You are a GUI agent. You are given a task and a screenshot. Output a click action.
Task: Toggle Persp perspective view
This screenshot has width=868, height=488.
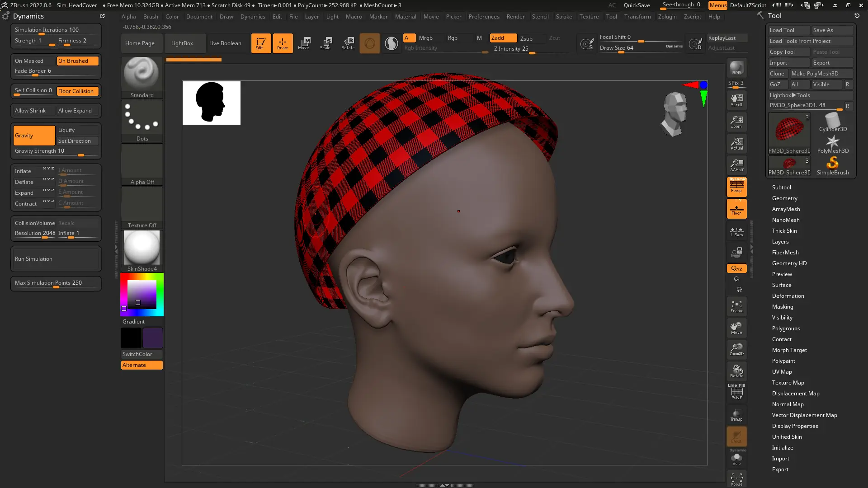[x=736, y=187]
